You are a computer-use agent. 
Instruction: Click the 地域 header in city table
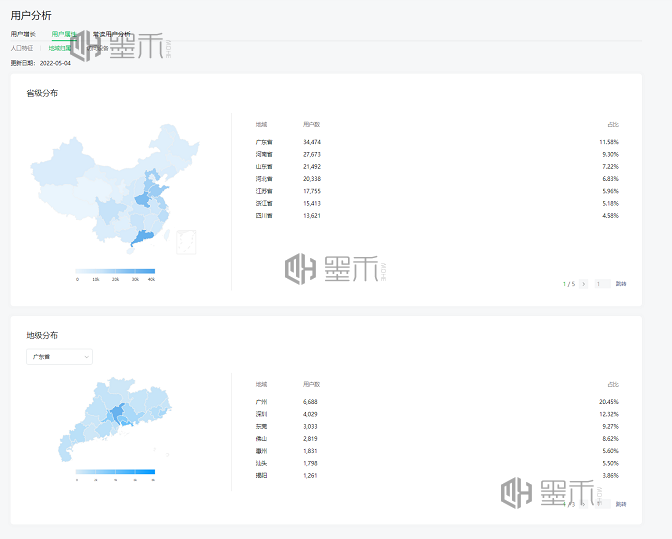point(261,384)
